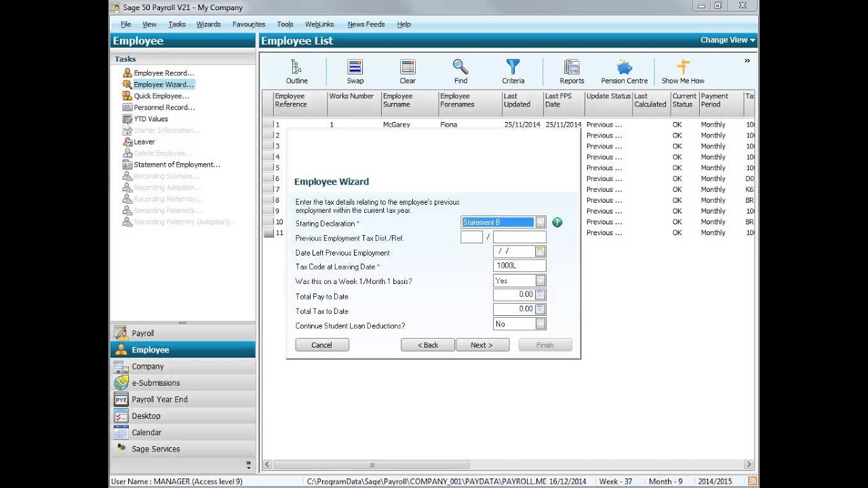The width and height of the screenshot is (868, 488).
Task: Open the Find magnifier tool
Action: pyautogui.click(x=460, y=71)
